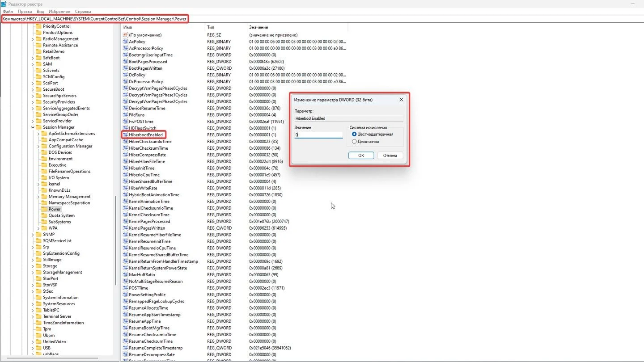Click the MaxHuffRatio value icon
Viewport: 644px width, 362px height.
pos(126,275)
